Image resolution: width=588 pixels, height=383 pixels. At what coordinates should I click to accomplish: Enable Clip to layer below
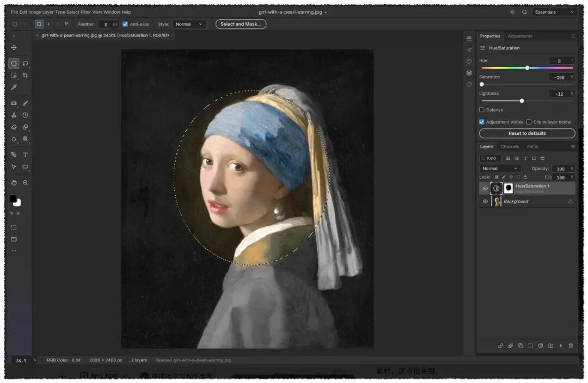pos(529,122)
